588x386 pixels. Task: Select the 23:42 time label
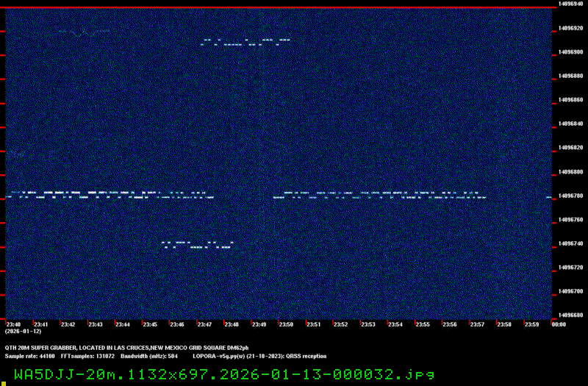68,324
